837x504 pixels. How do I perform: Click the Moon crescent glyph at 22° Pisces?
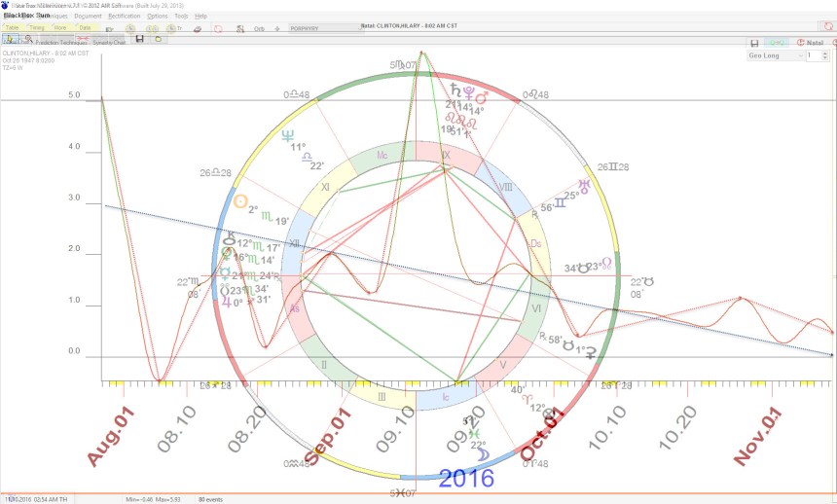[483, 454]
